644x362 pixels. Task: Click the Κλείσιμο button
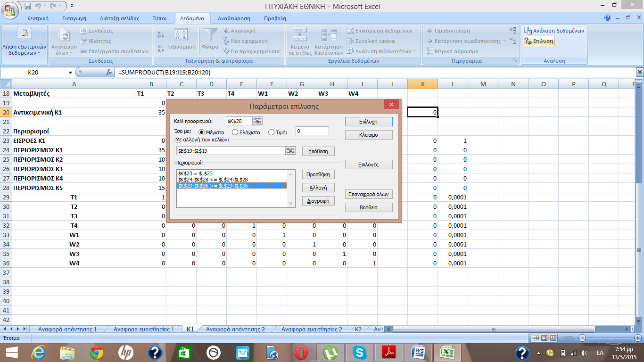coord(369,135)
